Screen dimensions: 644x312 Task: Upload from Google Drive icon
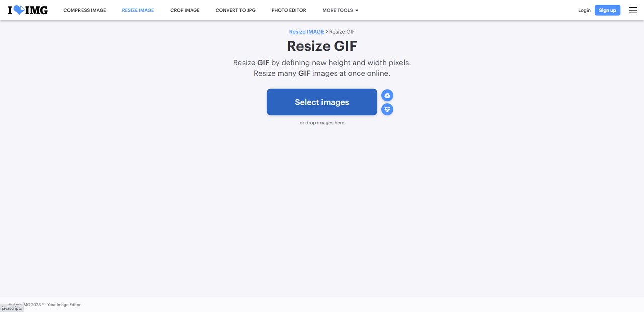[x=387, y=95]
